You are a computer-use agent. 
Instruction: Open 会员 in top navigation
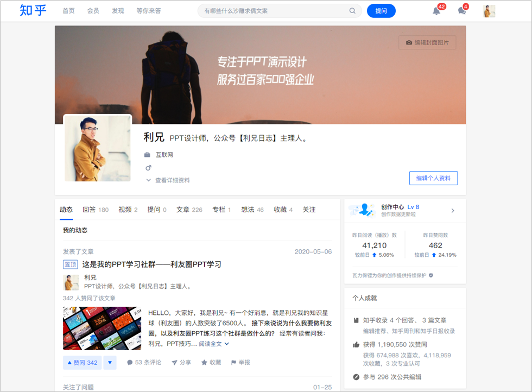point(93,11)
